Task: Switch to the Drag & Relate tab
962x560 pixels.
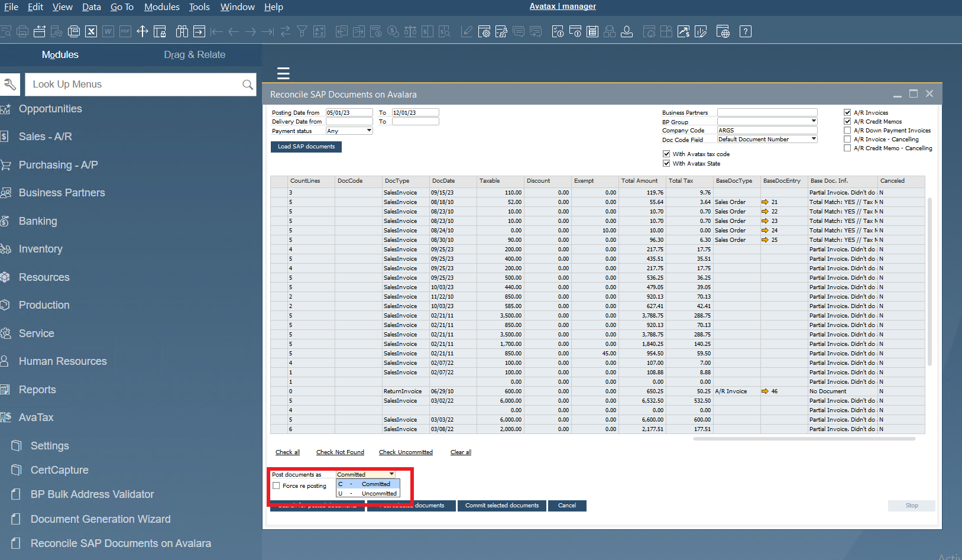Action: point(195,54)
